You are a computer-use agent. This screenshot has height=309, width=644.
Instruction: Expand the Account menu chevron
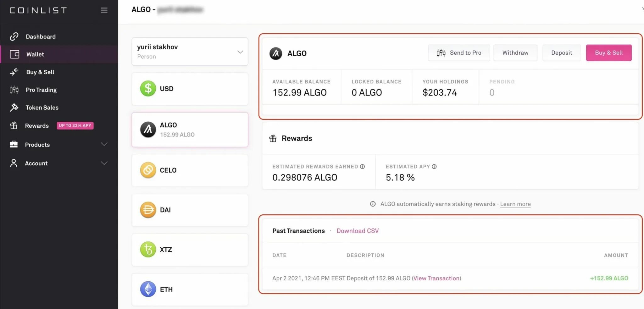point(104,163)
